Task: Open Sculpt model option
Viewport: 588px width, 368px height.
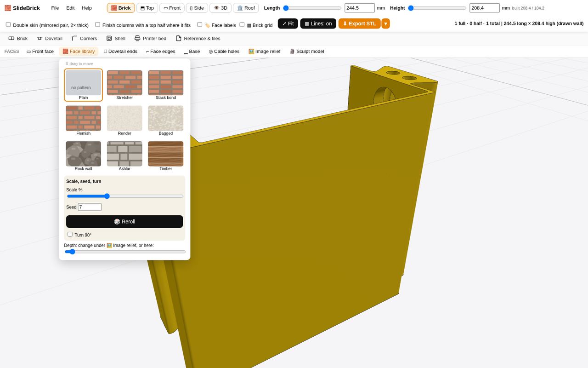Action: (306, 52)
